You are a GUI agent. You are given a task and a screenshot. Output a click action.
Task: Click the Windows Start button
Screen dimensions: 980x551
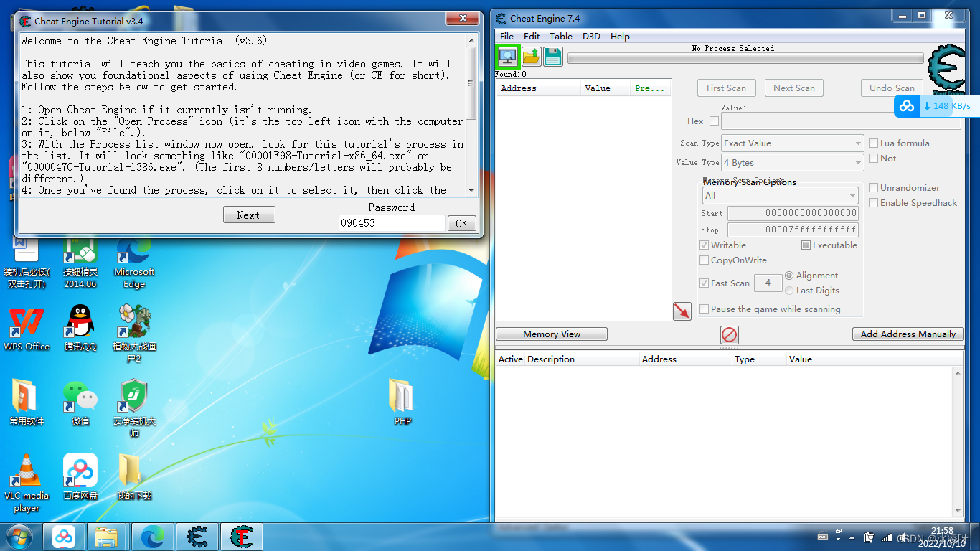coord(19,537)
